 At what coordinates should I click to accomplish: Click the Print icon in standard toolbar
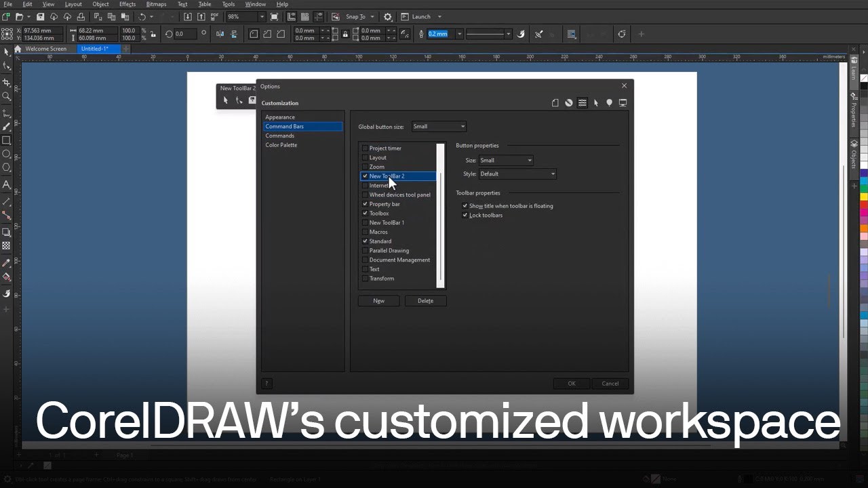tap(81, 16)
